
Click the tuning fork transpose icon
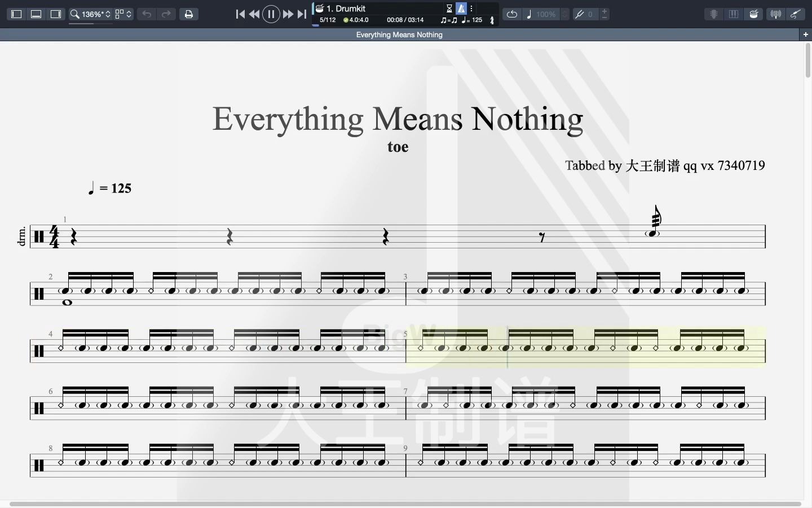coord(579,14)
